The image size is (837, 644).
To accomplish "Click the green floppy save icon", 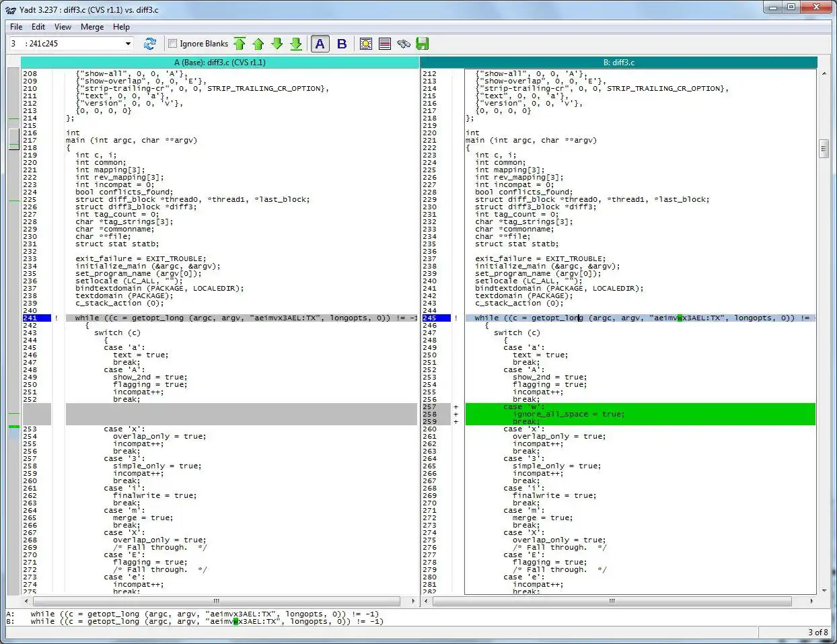I will point(423,44).
